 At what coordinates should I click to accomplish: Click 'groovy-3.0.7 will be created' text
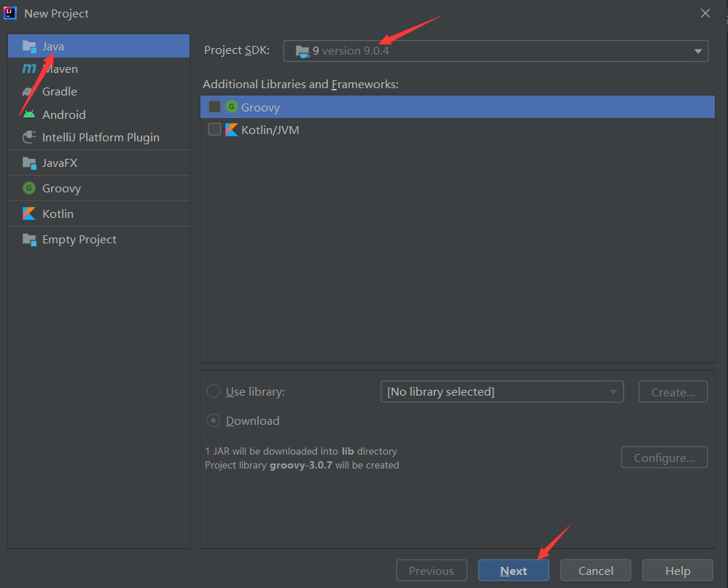334,465
